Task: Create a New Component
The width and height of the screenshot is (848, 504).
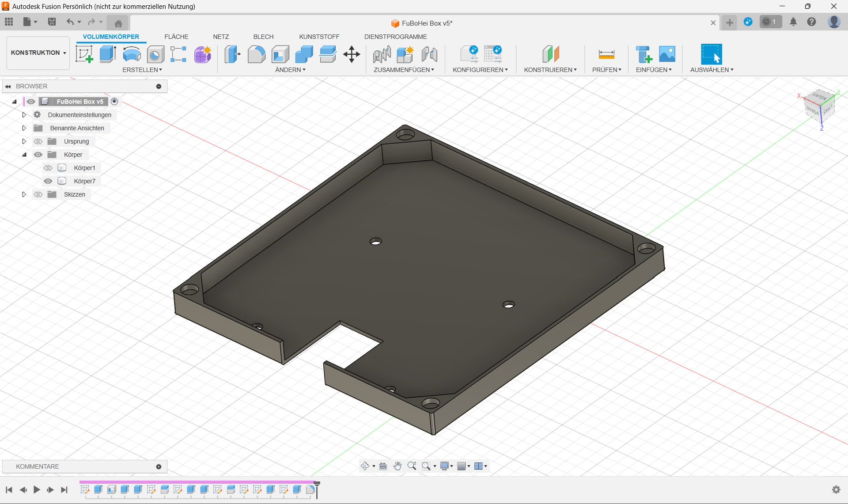Action: click(x=405, y=54)
